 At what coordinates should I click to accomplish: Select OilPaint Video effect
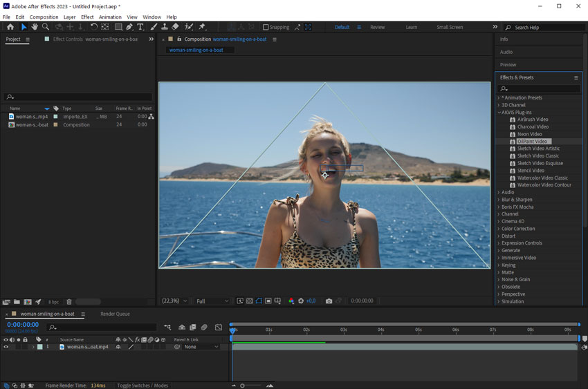532,141
